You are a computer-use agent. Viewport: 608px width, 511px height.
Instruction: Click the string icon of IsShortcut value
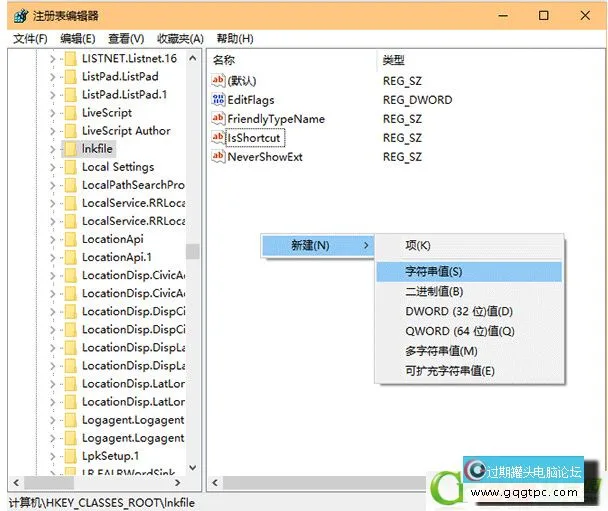[218, 138]
